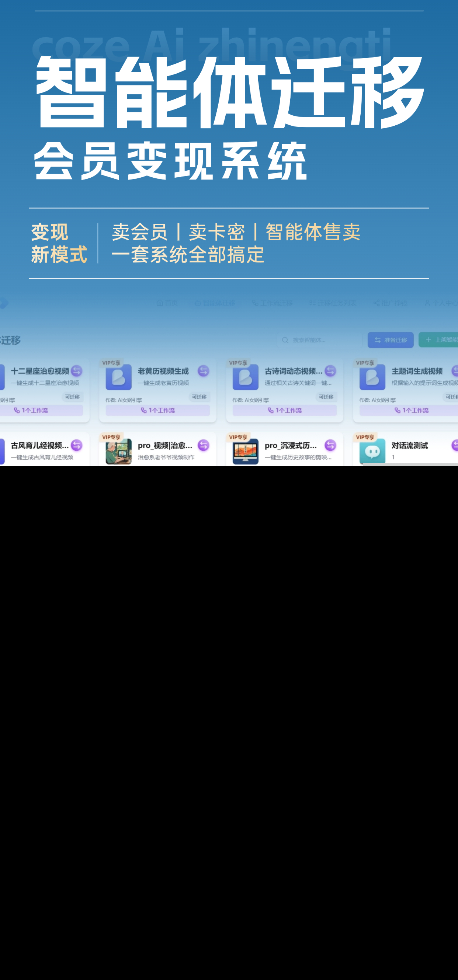Click description 一键生成老黄历视频
The height and width of the screenshot is (980, 458).
163,383
